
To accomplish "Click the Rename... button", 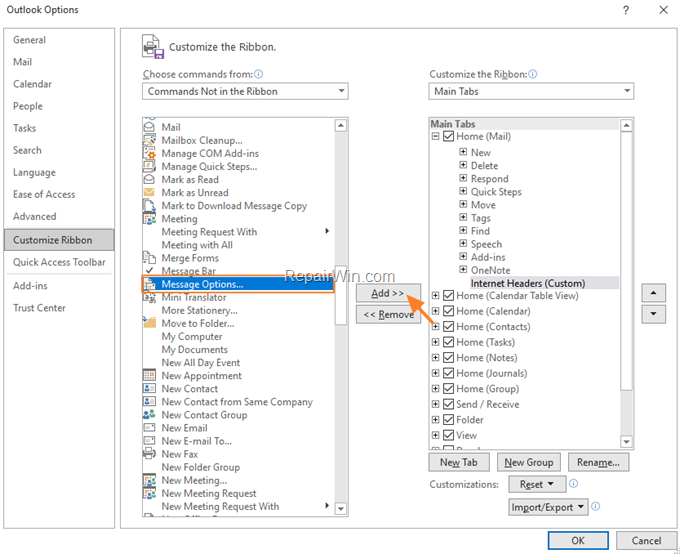I will click(598, 462).
